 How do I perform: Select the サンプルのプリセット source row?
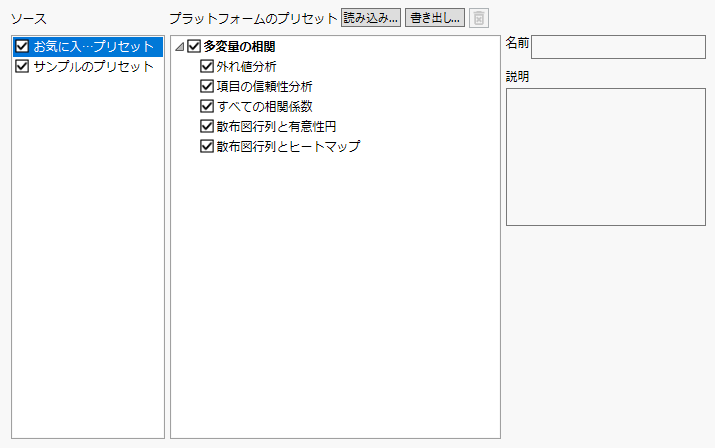88,67
